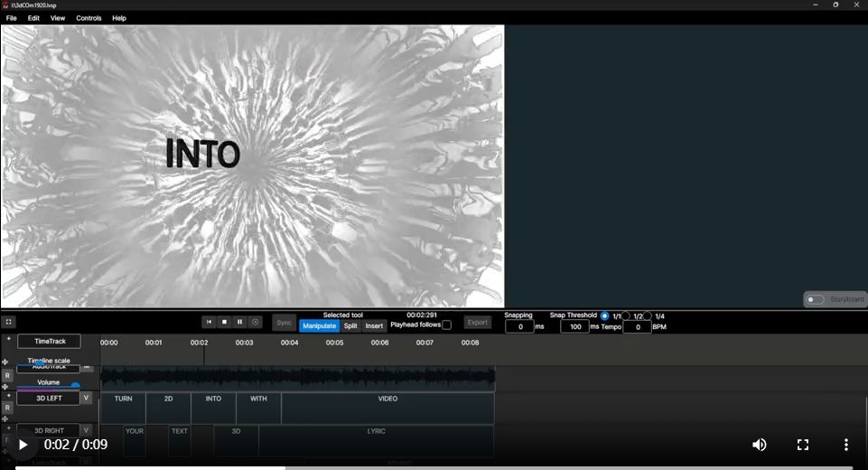Image resolution: width=868 pixels, height=470 pixels.
Task: Click the 3D LEFT track name button
Action: pos(49,398)
